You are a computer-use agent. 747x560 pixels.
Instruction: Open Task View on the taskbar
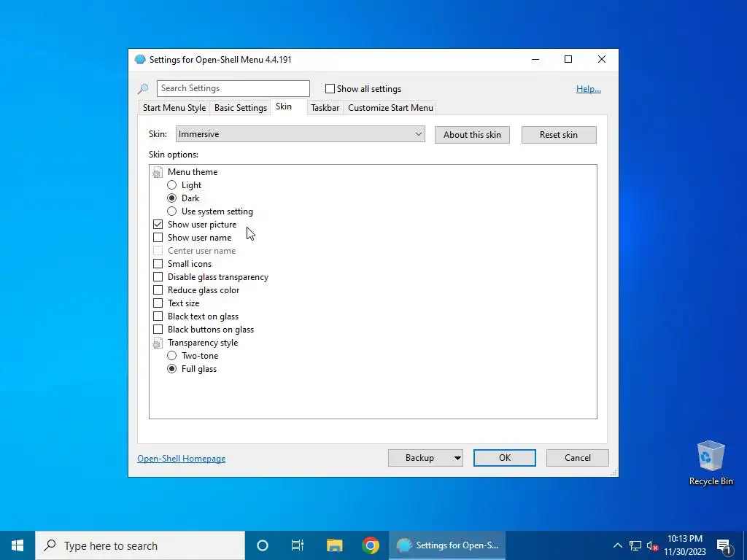298,545
